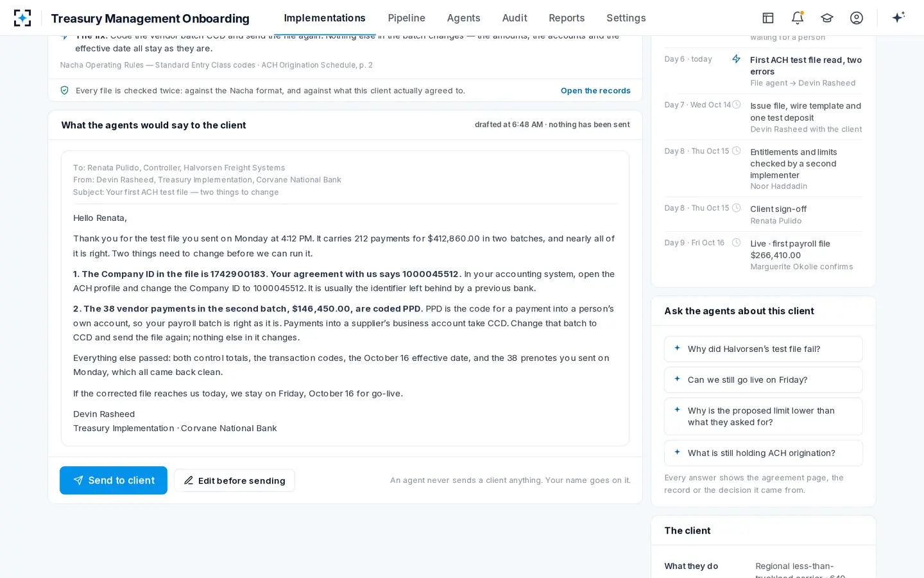The height and width of the screenshot is (578, 924).
Task: Click clock icon beside Day 9 Fri Oct 16
Action: (737, 243)
